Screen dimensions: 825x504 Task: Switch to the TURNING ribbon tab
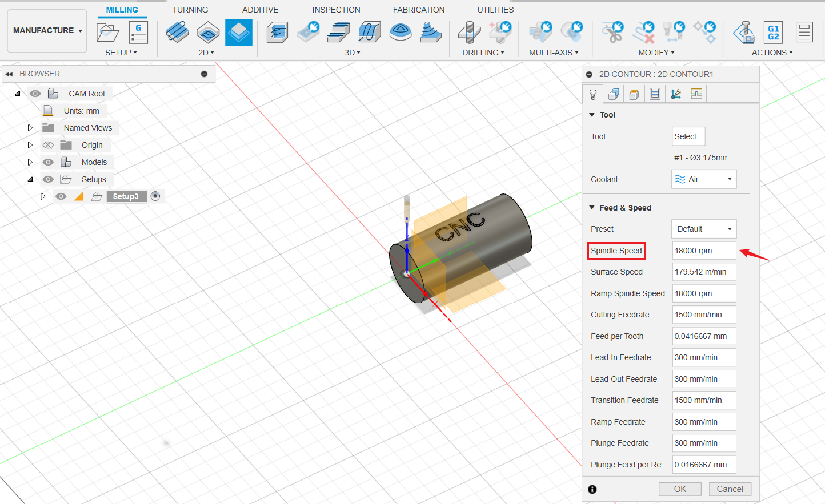190,10
